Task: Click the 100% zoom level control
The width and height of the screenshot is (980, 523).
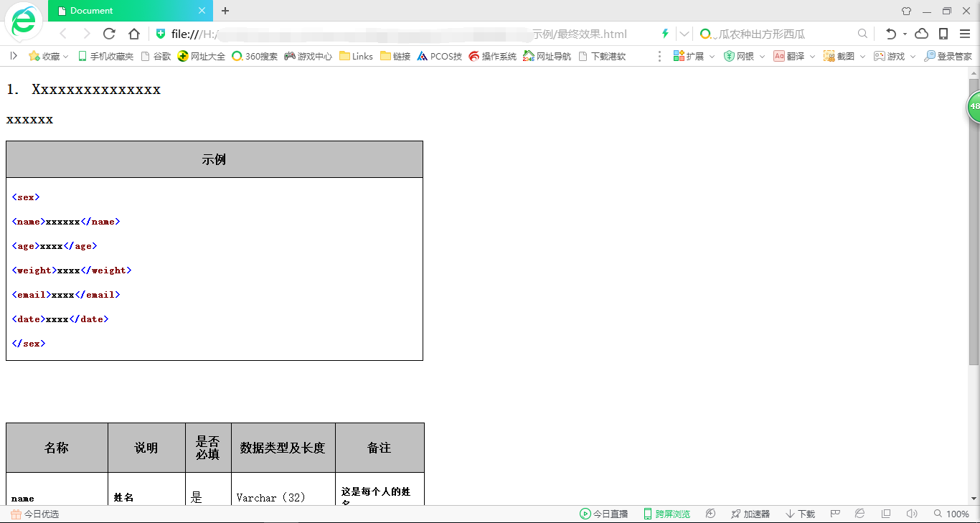Action: 951,514
